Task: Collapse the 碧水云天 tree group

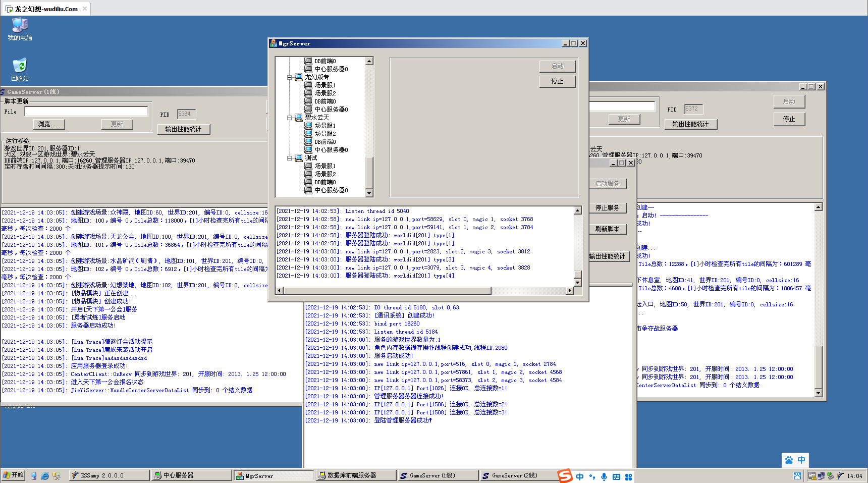Action: click(x=290, y=118)
